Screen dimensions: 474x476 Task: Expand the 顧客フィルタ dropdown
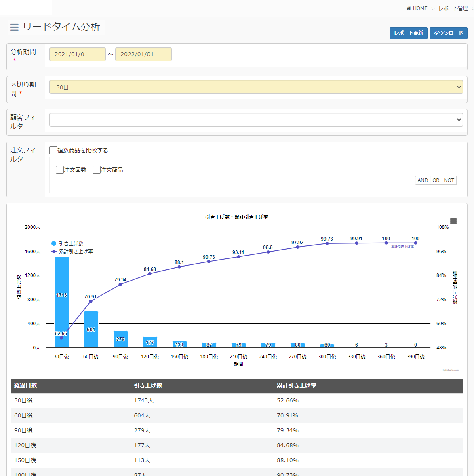[x=256, y=120]
